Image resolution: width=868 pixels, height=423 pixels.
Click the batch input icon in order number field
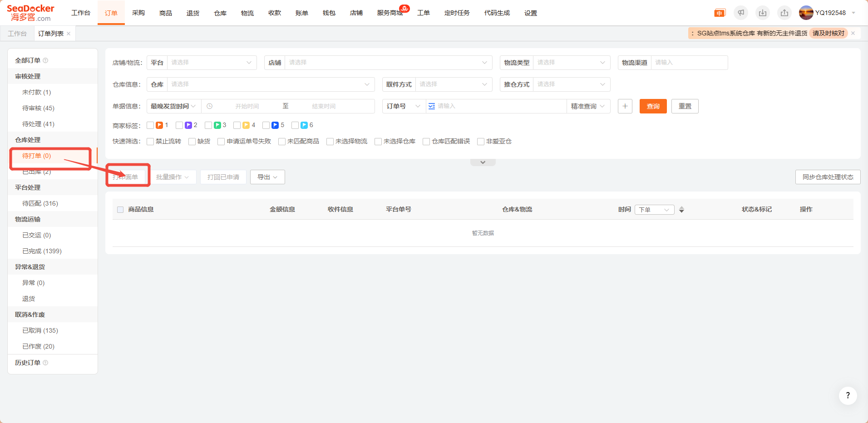point(432,106)
